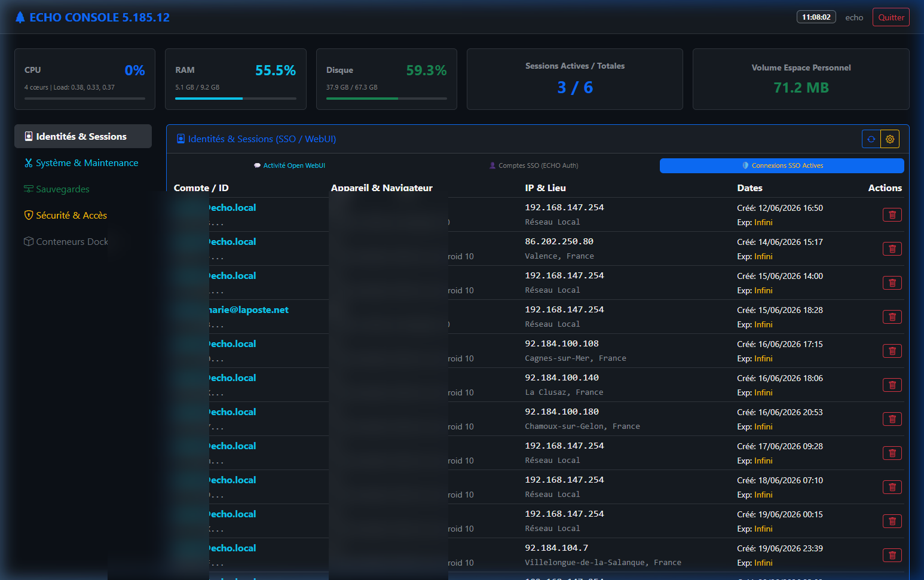Click the IP & Lieu column header
924x580 pixels.
(x=545, y=188)
